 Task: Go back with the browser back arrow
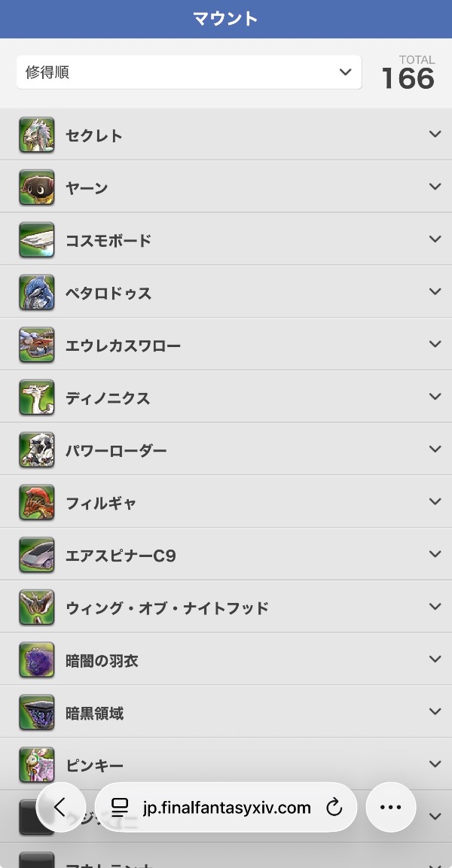tap(60, 807)
